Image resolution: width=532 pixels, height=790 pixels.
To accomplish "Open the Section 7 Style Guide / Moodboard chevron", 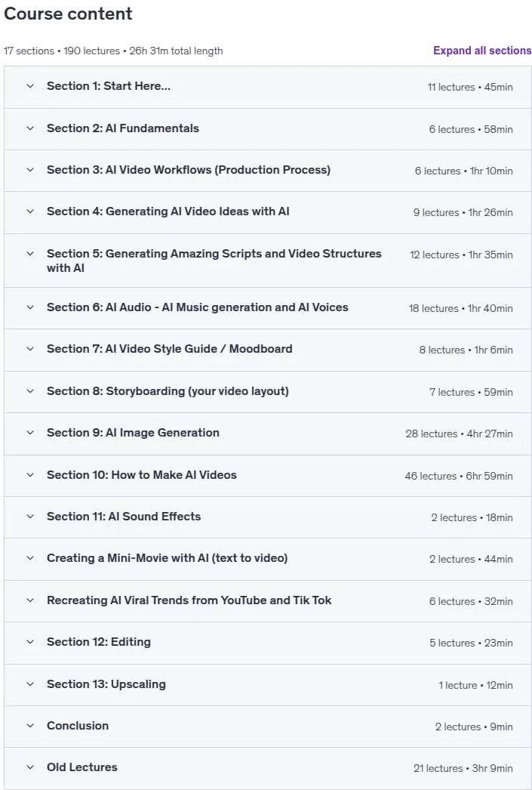I will (x=30, y=349).
